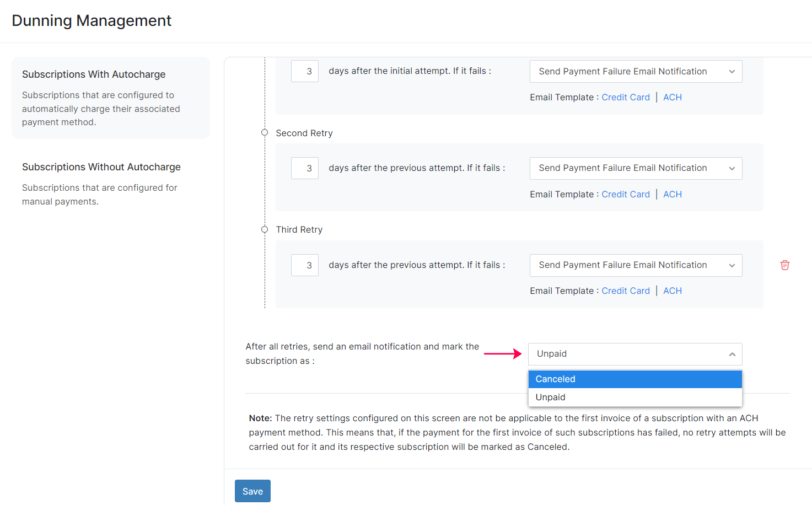
Task: Open the first retry Credit Card email template
Action: coord(625,98)
